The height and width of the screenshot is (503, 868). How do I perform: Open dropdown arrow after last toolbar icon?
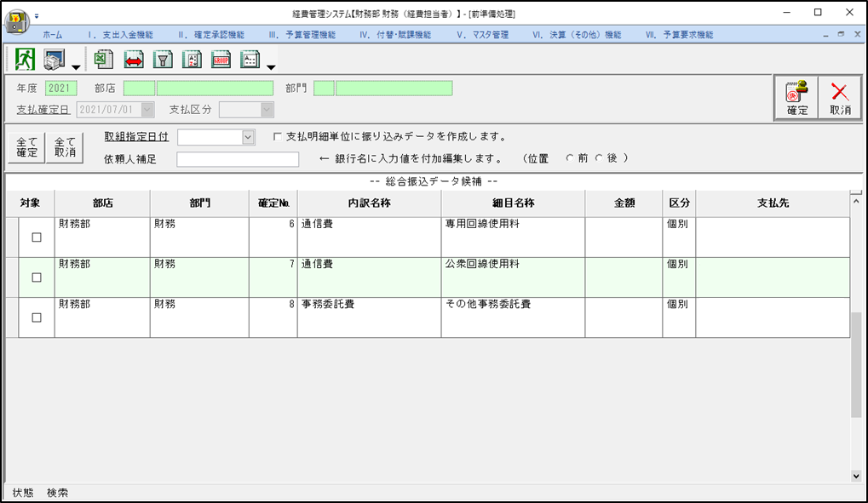(271, 67)
